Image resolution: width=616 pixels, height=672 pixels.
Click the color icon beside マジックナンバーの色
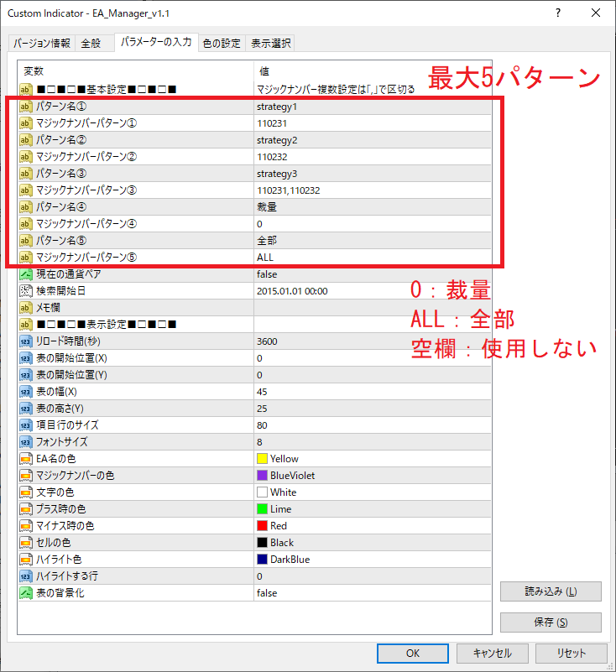tap(26, 476)
